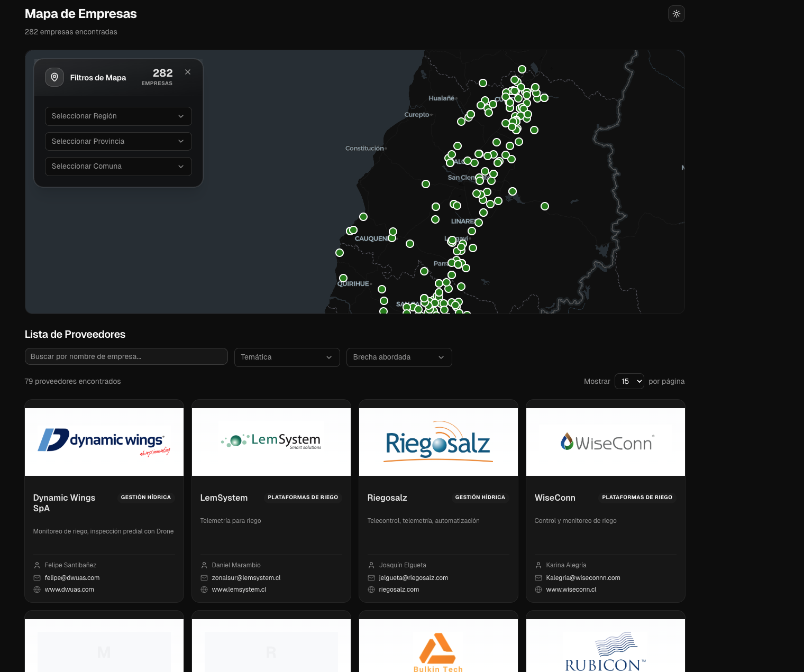Click the CAUQUENES label on the map
The width and height of the screenshot is (804, 672).
tap(372, 239)
